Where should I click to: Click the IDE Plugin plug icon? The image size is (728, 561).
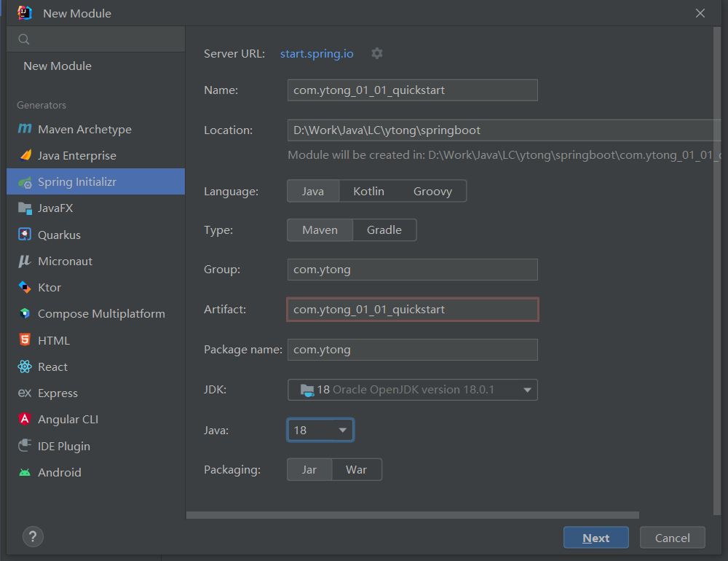click(x=25, y=446)
